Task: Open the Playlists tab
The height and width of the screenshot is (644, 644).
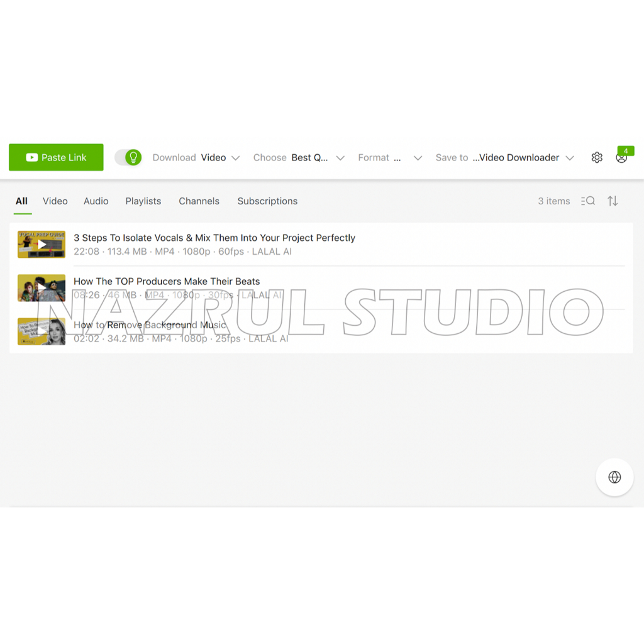Action: (x=143, y=201)
